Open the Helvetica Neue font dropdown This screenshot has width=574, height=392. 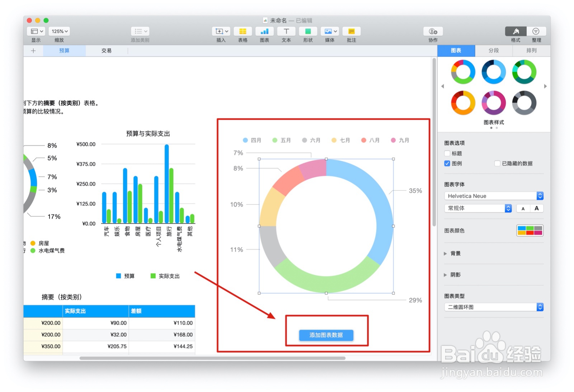coord(493,196)
